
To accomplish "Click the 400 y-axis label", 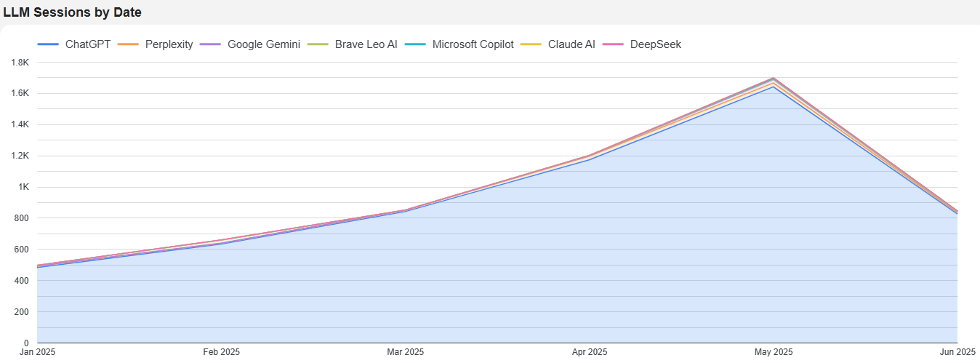I will click(x=21, y=282).
